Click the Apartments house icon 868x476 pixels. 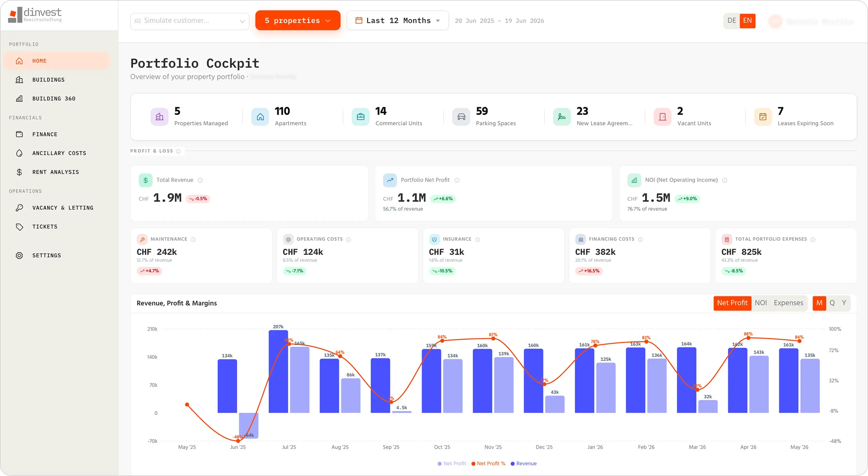coord(260,117)
